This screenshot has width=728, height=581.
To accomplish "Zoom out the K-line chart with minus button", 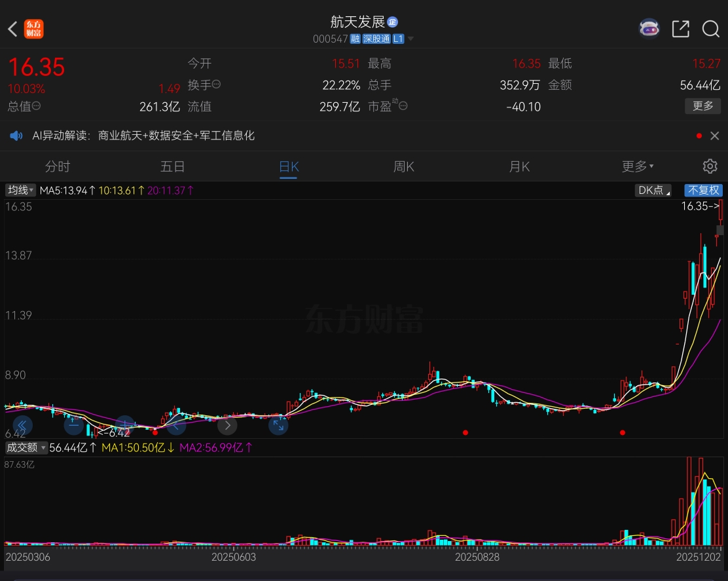I will click(x=73, y=425).
